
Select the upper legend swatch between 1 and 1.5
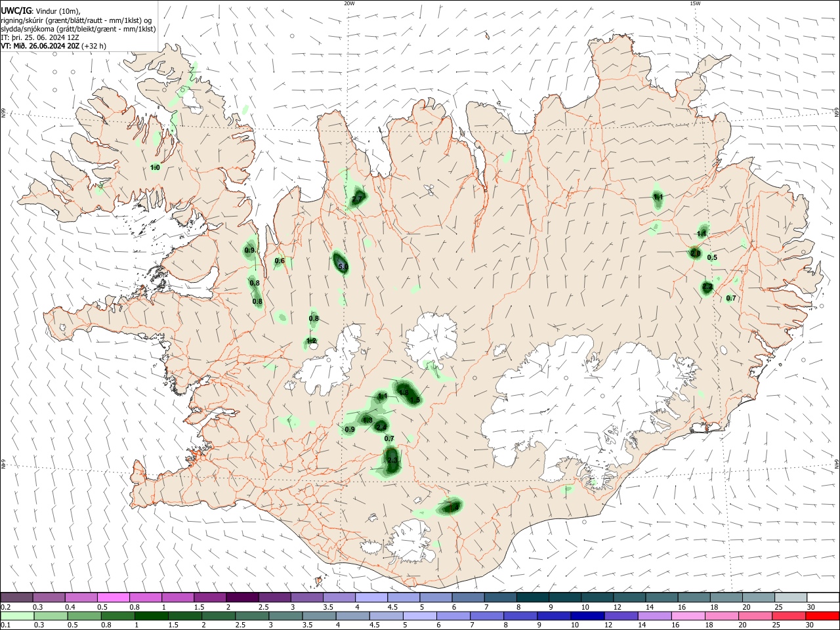(x=177, y=598)
